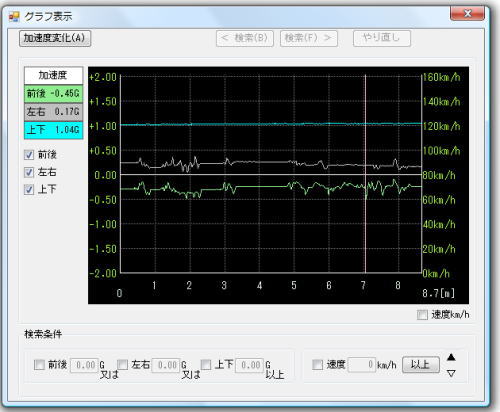Uncheck the 上下 graph line checkbox
Screen dimensions: 500x412
click(x=29, y=189)
